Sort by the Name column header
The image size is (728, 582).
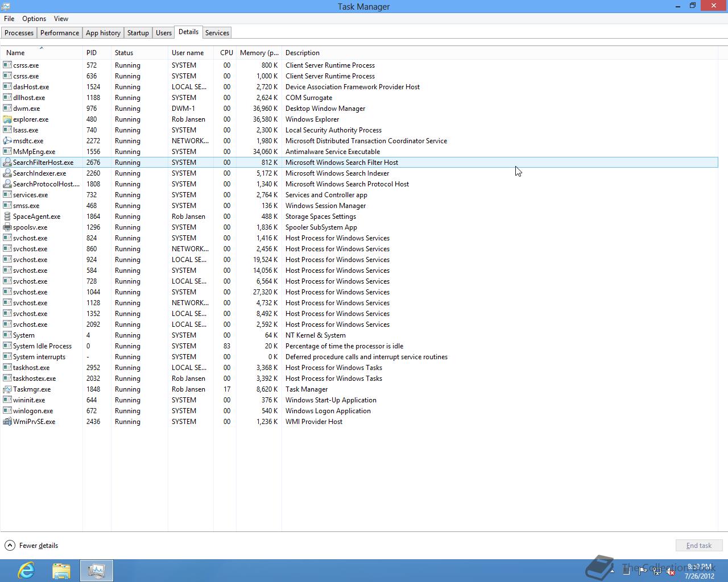(42, 52)
